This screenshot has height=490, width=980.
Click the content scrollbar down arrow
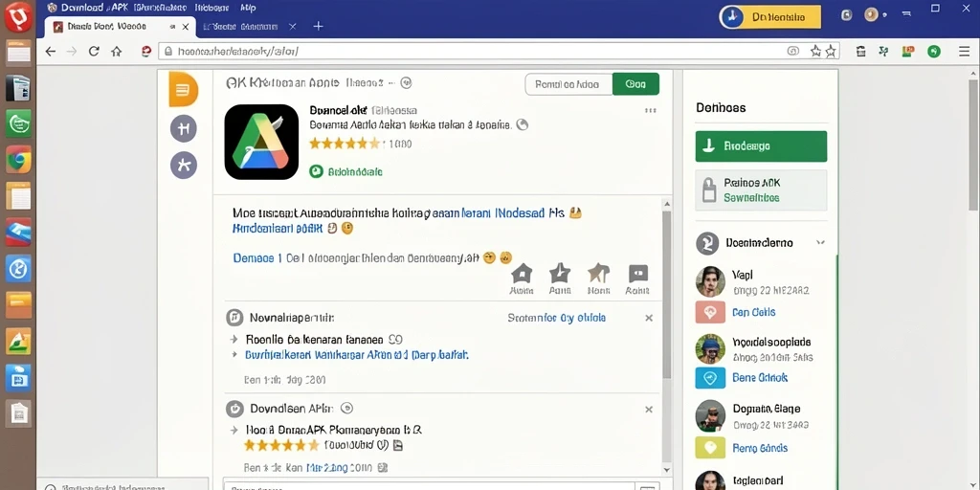pyautogui.click(x=666, y=470)
